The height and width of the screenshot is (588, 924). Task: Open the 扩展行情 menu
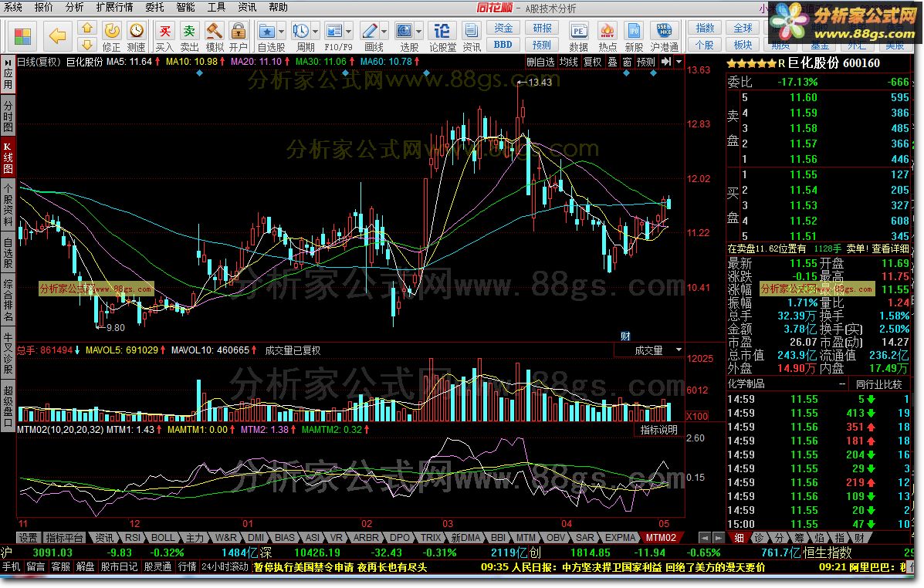pos(115,7)
